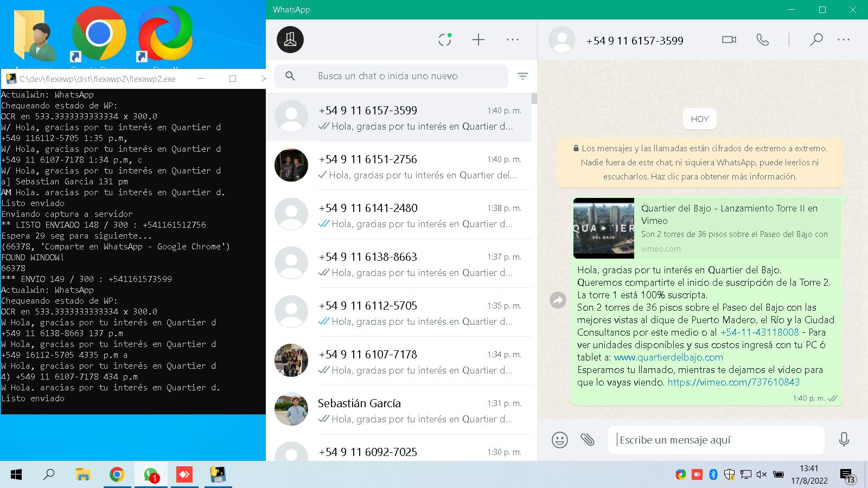Forward the Quartier message arrow
868x488 pixels.
[558, 300]
